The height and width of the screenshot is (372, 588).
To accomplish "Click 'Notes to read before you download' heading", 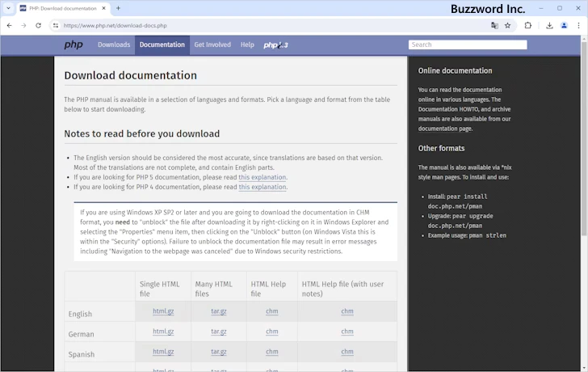I will coord(142,134).
